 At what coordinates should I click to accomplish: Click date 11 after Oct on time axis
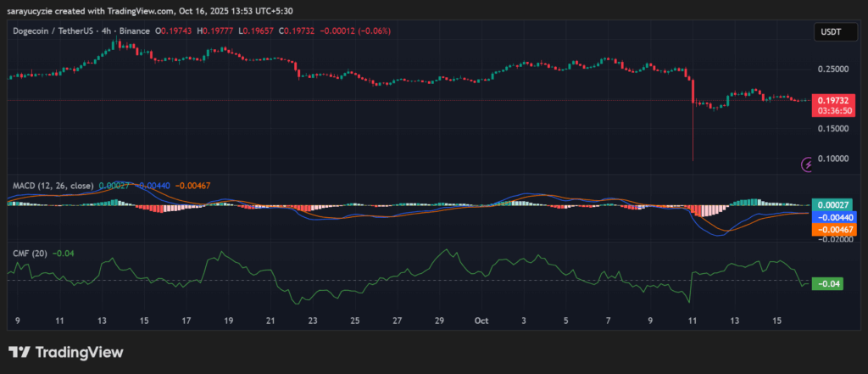(x=692, y=321)
